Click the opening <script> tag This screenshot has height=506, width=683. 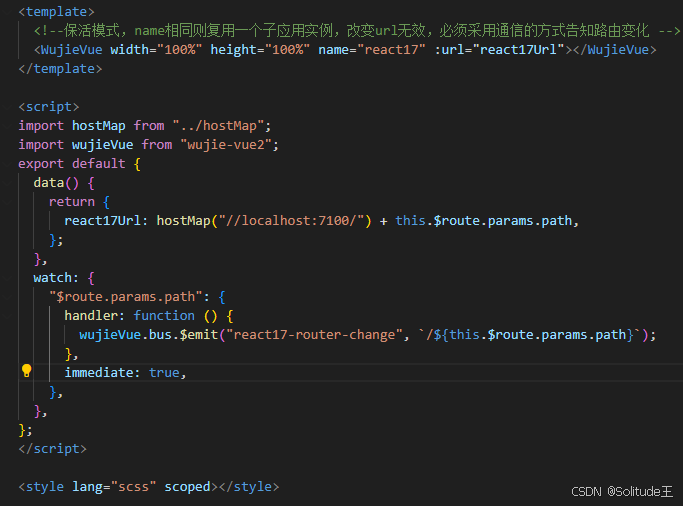pos(49,107)
